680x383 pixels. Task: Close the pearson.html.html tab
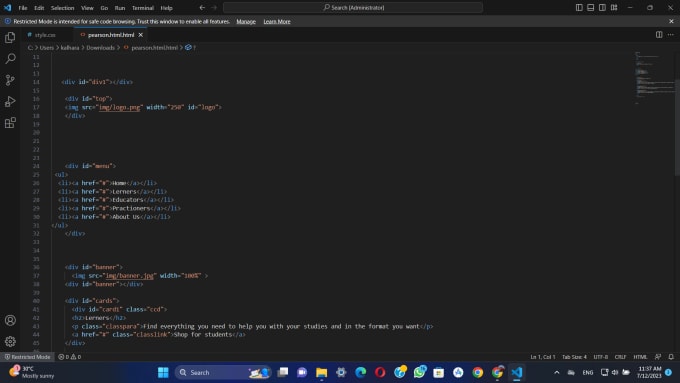pyautogui.click(x=141, y=35)
